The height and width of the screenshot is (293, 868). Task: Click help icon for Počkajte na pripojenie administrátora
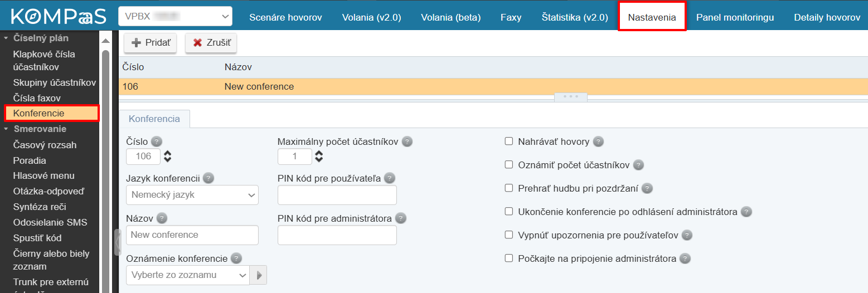685,258
